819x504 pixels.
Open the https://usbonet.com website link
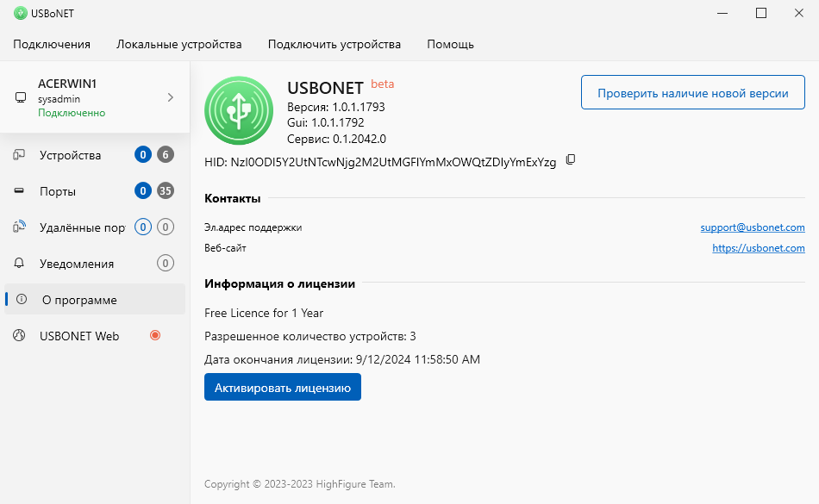coord(759,248)
